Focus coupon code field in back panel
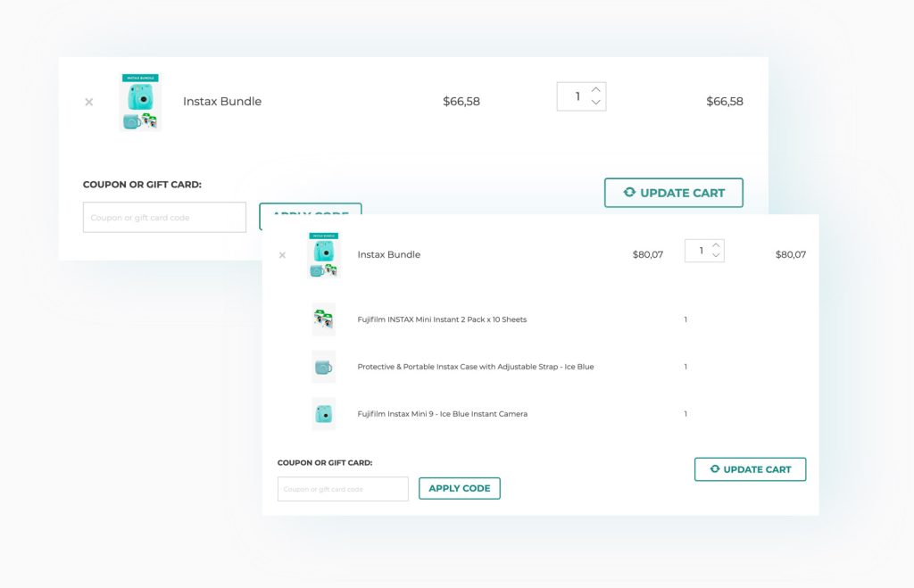 click(164, 218)
